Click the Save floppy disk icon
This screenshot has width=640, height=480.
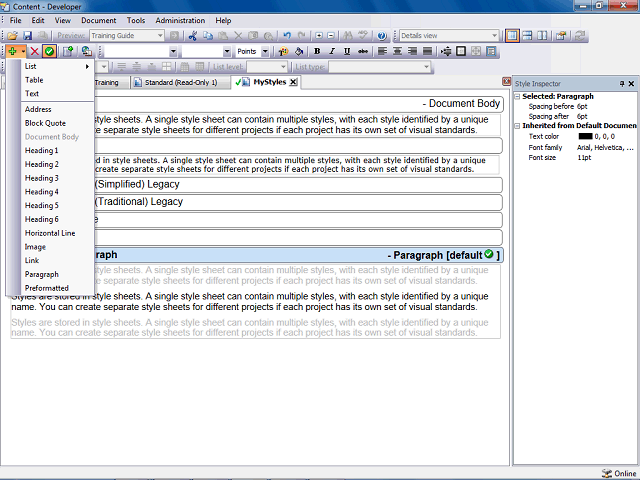tap(27, 36)
